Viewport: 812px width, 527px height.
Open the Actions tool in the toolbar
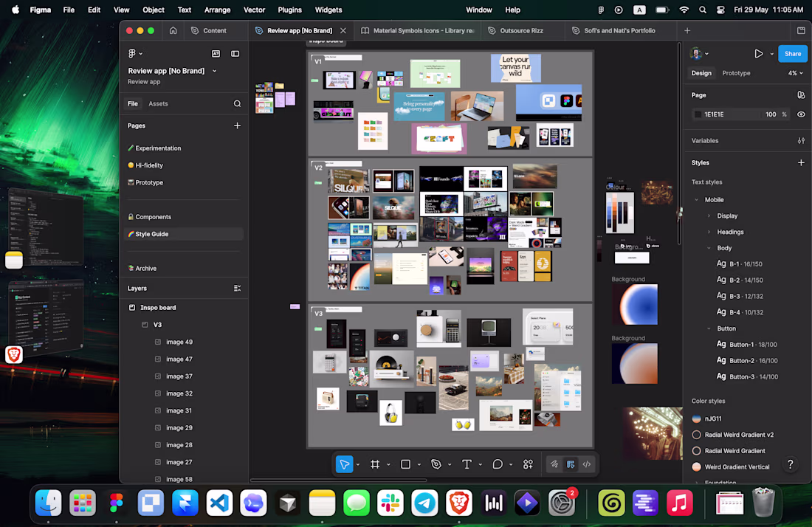(528, 464)
